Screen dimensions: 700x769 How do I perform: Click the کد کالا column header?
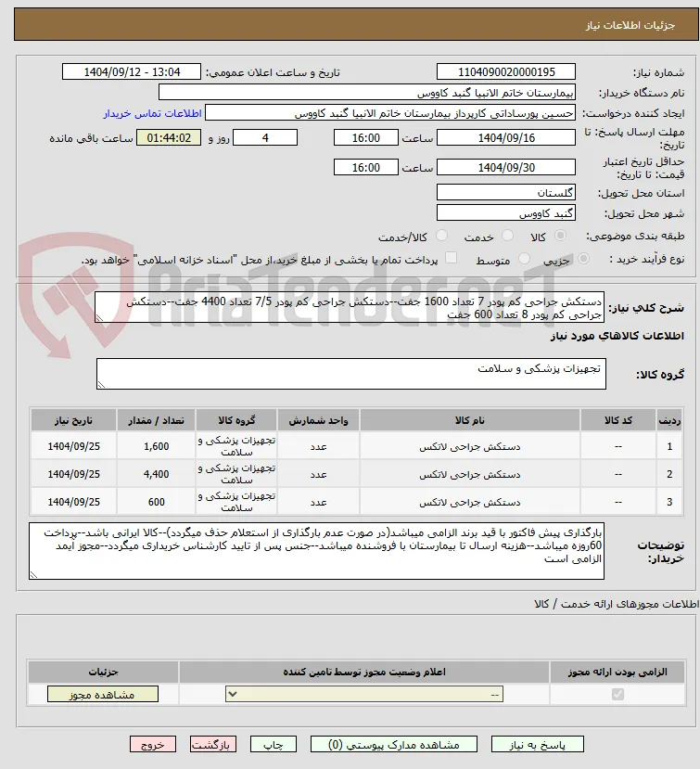coord(618,420)
